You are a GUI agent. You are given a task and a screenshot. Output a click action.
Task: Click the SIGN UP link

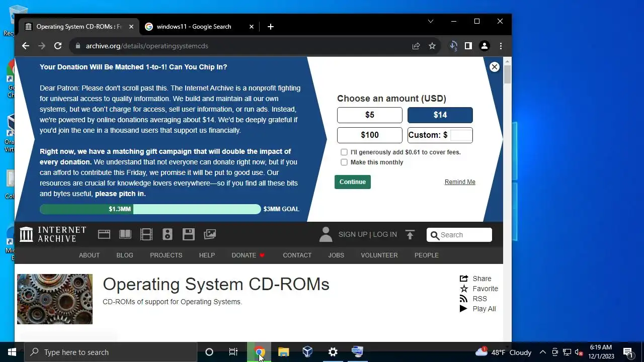(x=353, y=234)
